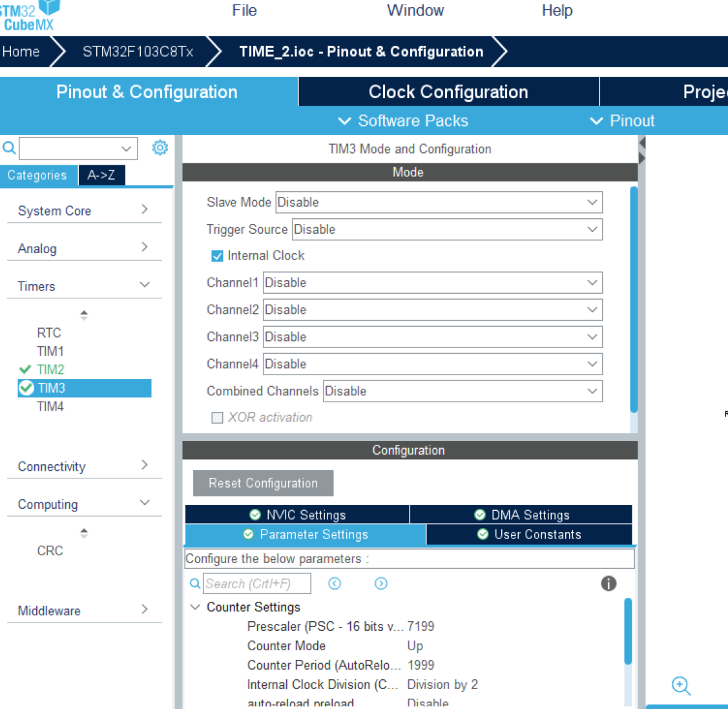728x709 pixels.
Task: Open the Pinout dropdown menu
Action: tap(622, 121)
